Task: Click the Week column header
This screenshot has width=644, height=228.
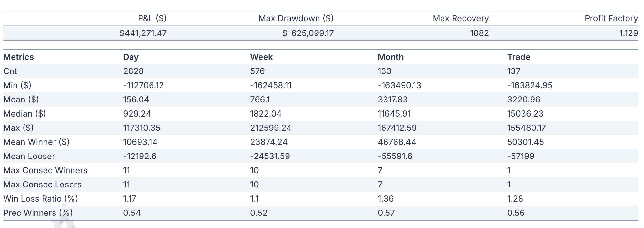Action: pos(261,57)
